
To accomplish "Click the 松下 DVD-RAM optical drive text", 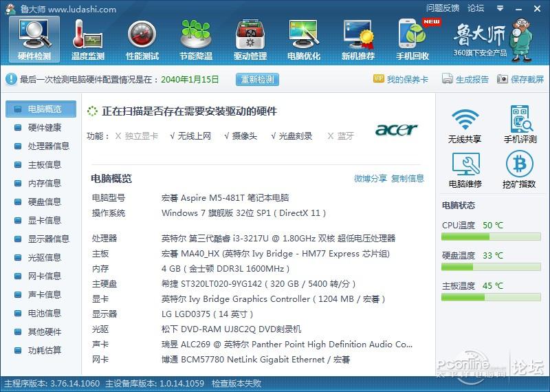I will (231, 329).
